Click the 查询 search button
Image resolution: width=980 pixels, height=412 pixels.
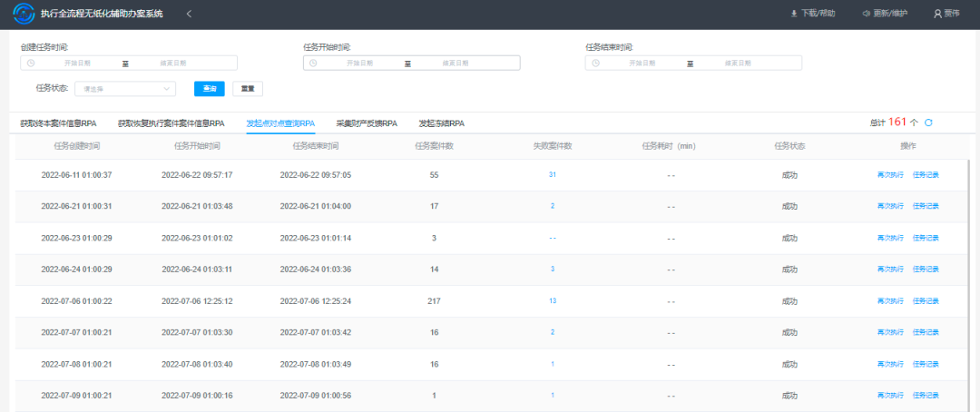pos(210,89)
